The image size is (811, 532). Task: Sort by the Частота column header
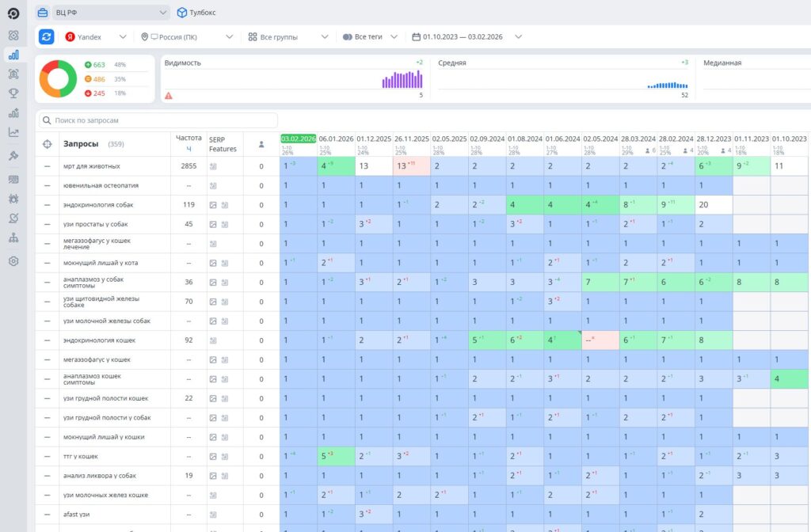coord(188,138)
